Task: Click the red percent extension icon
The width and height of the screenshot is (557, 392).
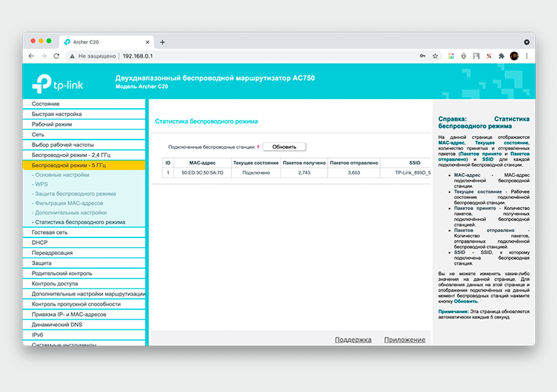Action: [x=489, y=56]
